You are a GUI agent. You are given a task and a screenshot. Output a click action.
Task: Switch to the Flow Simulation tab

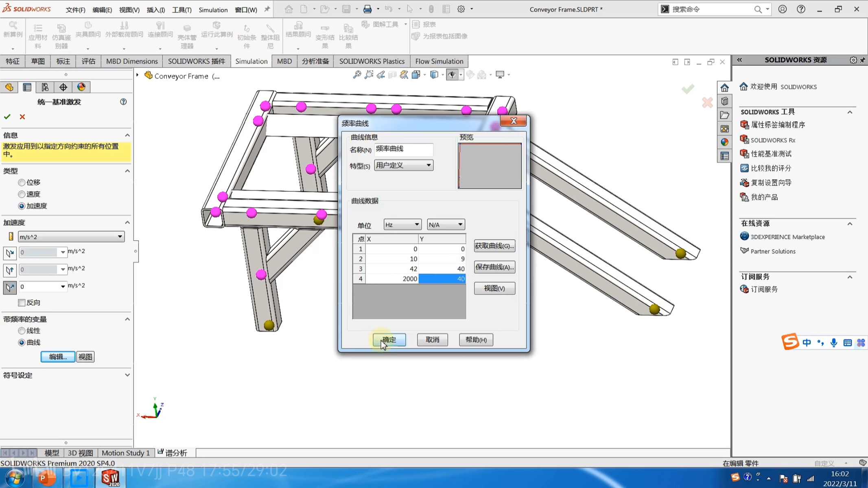(x=439, y=61)
